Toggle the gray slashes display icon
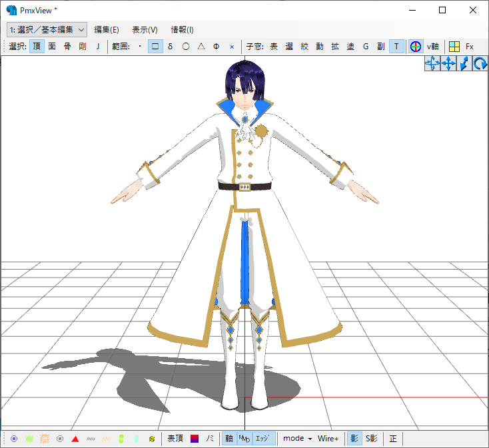This screenshot has height=448, width=489. pyautogui.click(x=91, y=439)
